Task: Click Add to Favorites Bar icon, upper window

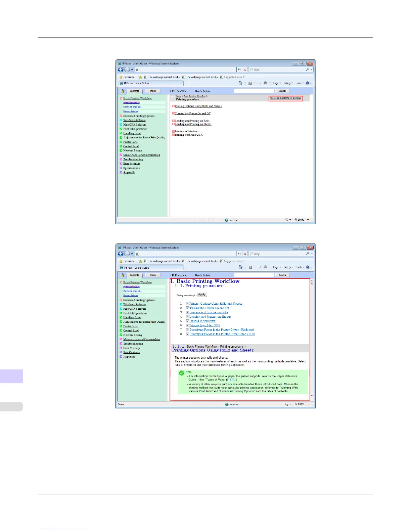Action: [140, 77]
